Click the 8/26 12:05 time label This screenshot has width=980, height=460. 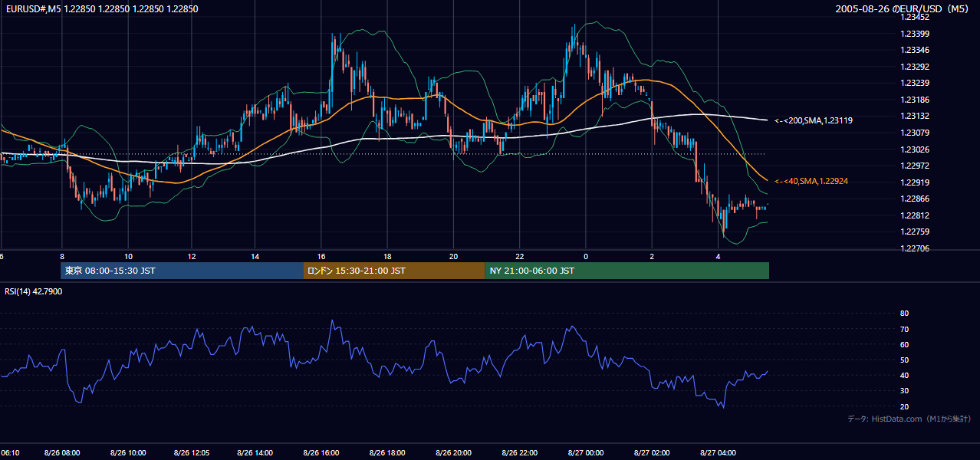[x=192, y=453]
